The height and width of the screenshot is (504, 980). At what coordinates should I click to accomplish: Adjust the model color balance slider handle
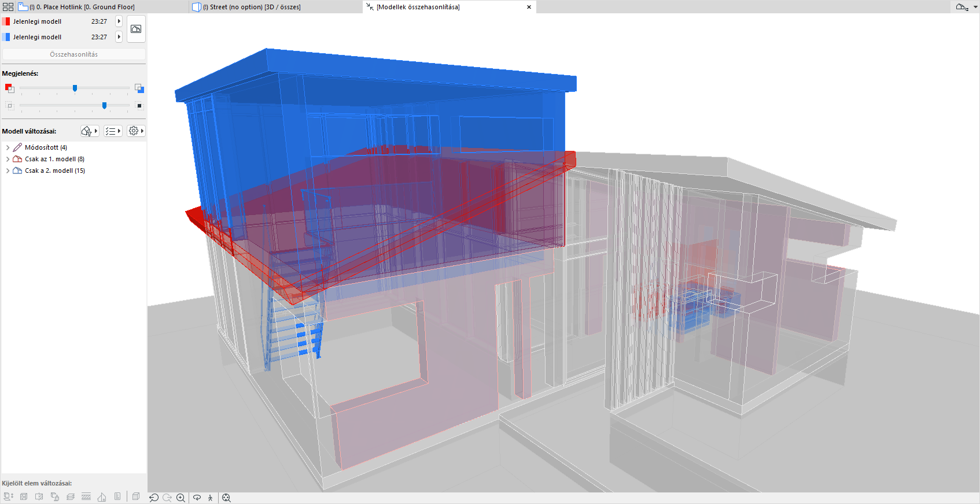(x=75, y=88)
